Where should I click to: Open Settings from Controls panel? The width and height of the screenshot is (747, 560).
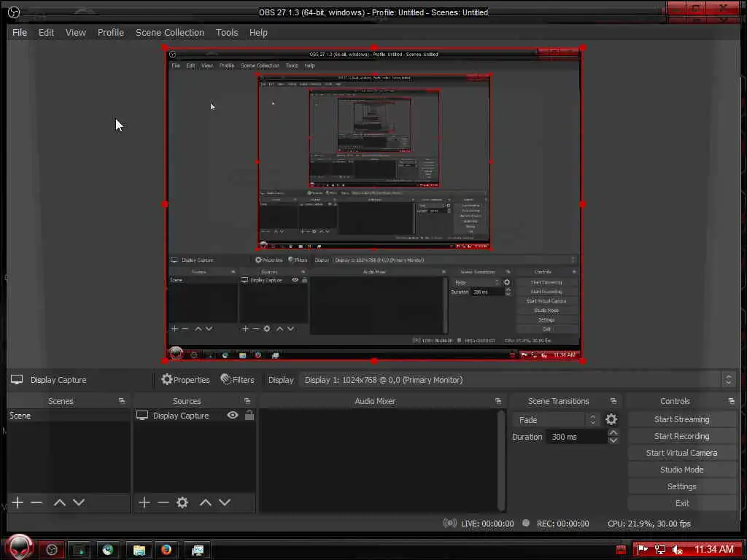pyautogui.click(x=682, y=486)
